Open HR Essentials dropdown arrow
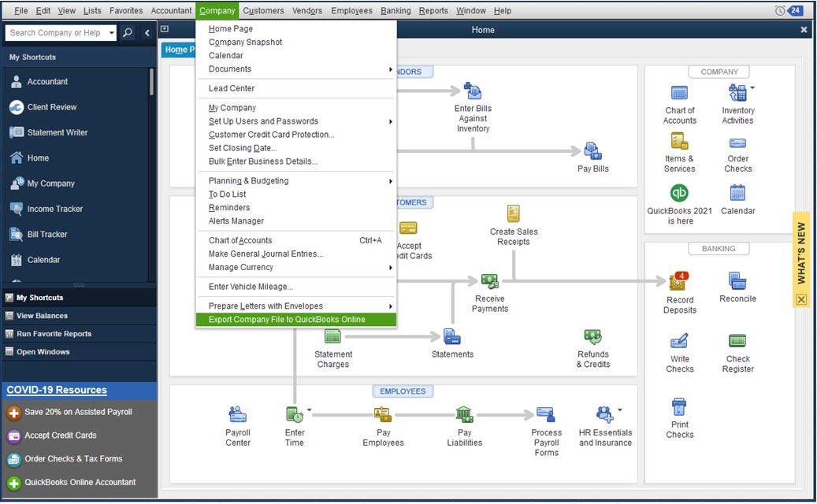This screenshot has width=817, height=504. pyautogui.click(x=619, y=409)
